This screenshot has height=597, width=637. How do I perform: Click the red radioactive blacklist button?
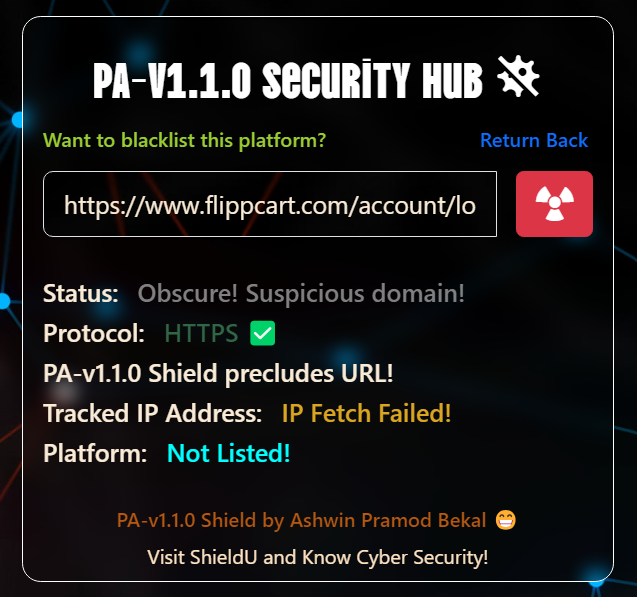tap(554, 204)
